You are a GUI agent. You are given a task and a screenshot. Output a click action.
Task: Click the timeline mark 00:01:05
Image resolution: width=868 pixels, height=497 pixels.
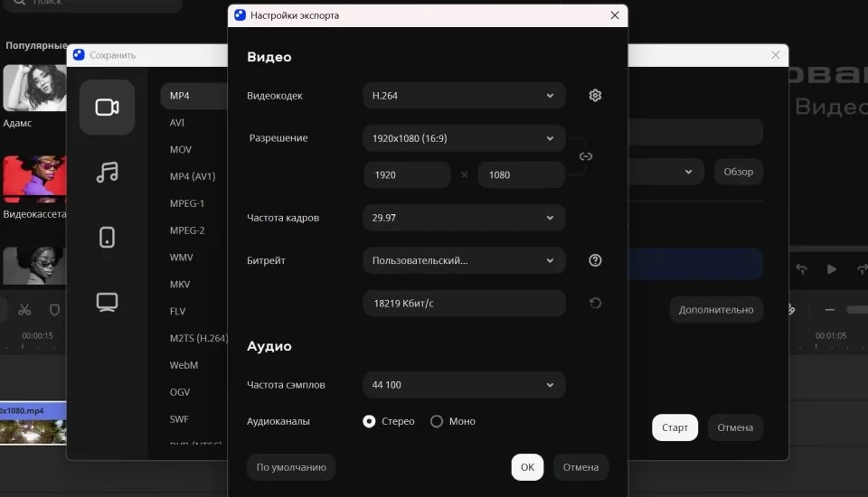pyautogui.click(x=830, y=336)
